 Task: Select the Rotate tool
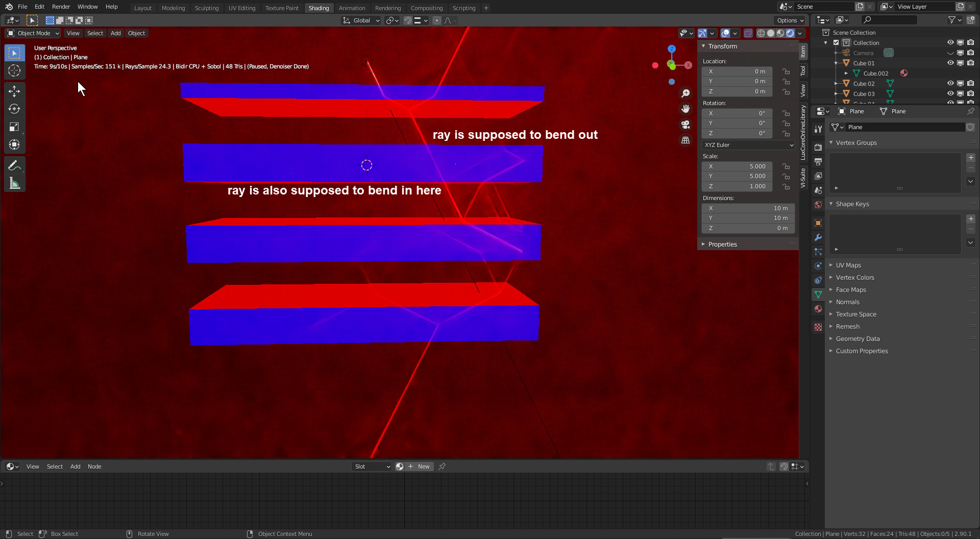(x=14, y=109)
